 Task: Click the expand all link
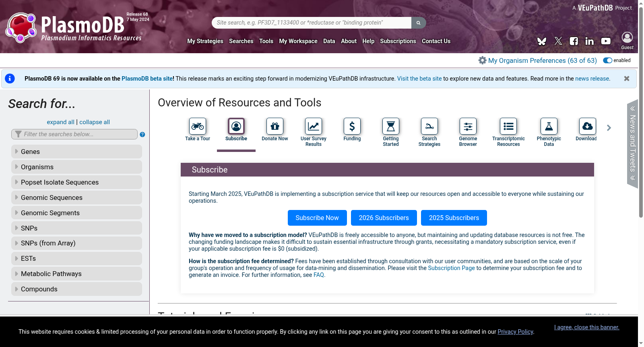point(61,122)
